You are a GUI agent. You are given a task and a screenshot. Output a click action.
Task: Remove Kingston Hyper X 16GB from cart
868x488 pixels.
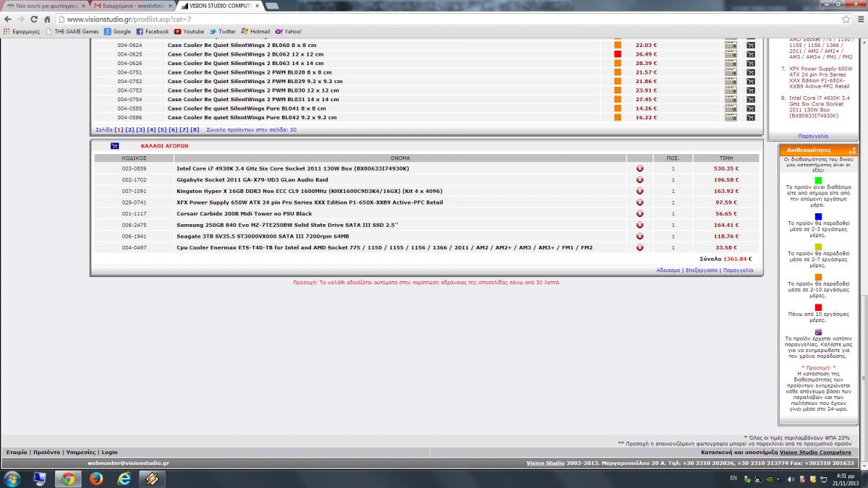click(x=639, y=191)
